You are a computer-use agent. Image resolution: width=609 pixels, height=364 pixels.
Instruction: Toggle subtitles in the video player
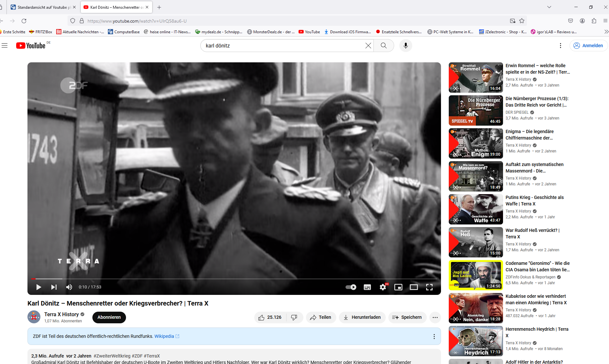coord(367,287)
